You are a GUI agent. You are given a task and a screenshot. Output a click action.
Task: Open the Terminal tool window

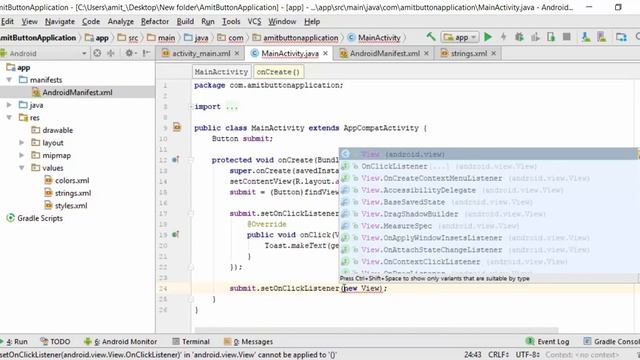click(x=191, y=342)
